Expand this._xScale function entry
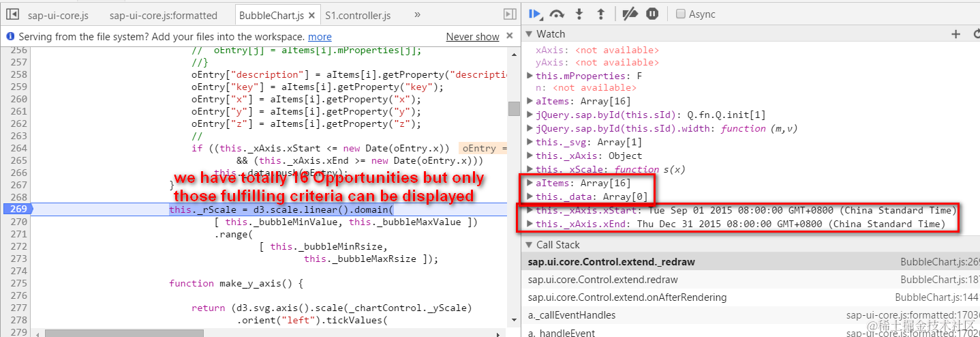 531,169
